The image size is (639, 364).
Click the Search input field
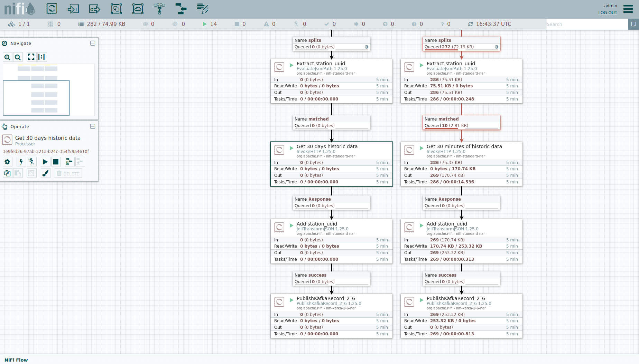coord(586,24)
